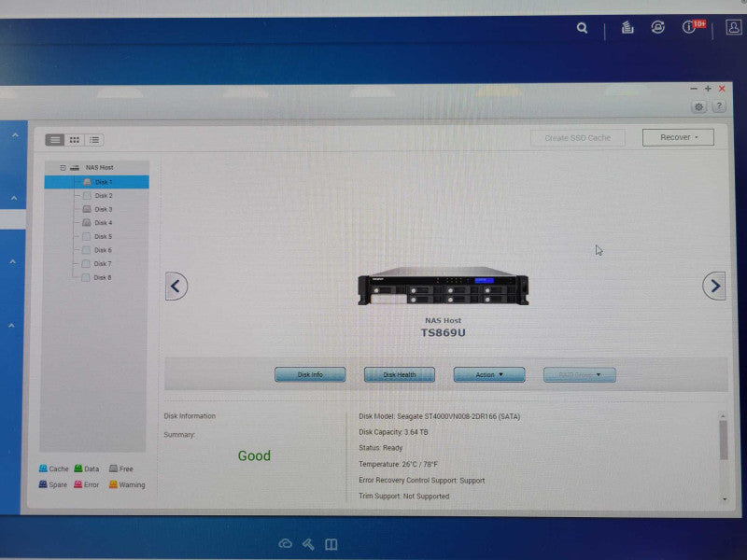Image resolution: width=747 pixels, height=560 pixels.
Task: Open the tools icon in bottom dock
Action: click(x=308, y=544)
